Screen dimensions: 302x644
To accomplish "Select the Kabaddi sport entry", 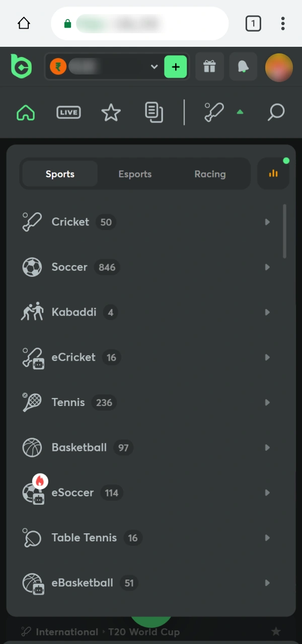I will point(74,312).
